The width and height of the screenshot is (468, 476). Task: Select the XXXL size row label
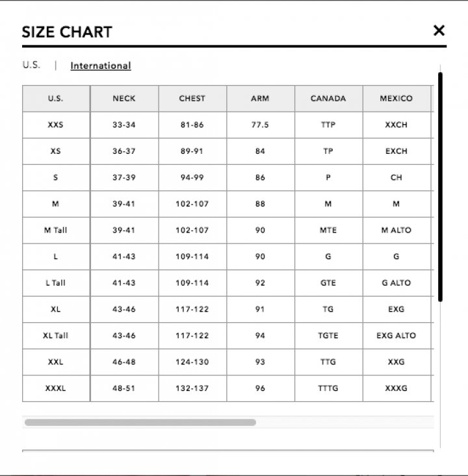56,388
